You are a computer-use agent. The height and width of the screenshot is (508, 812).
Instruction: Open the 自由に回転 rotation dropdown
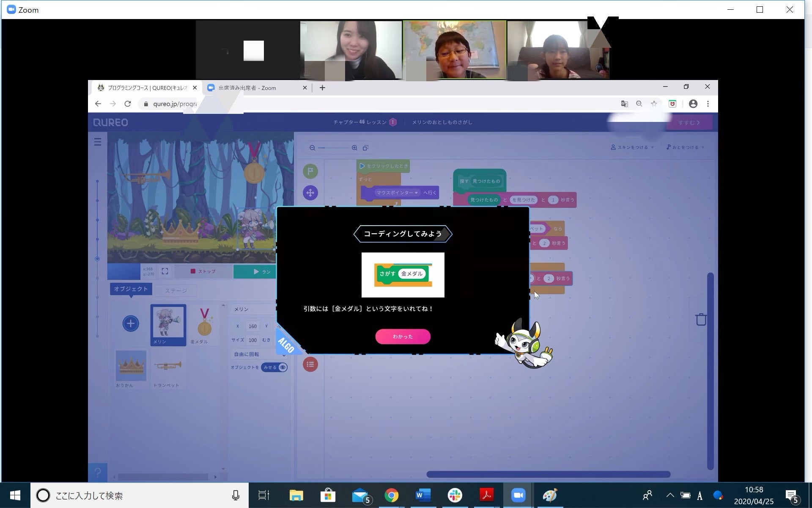[259, 354]
